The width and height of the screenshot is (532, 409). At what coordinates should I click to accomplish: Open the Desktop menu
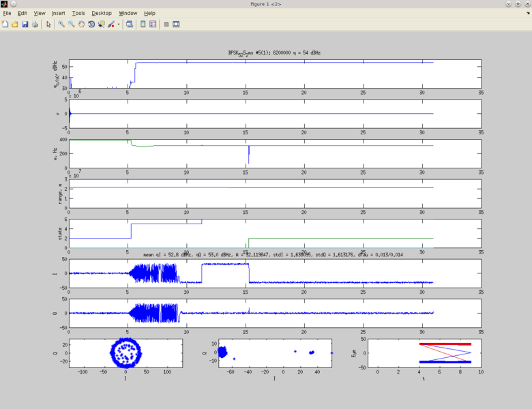tap(102, 13)
